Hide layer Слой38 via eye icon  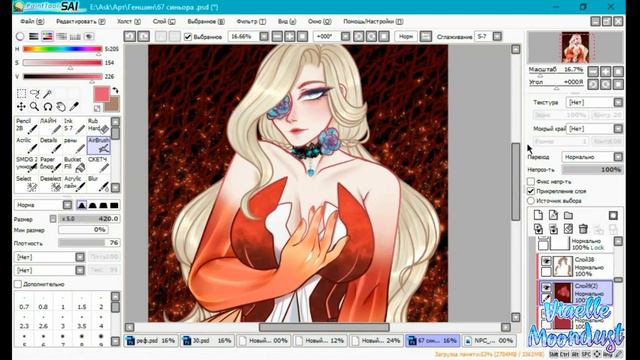click(x=546, y=260)
